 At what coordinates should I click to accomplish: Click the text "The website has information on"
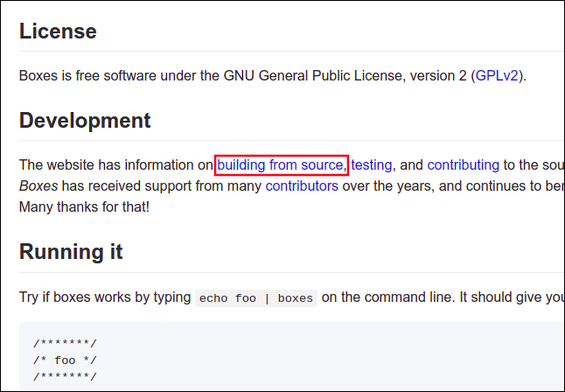coord(115,164)
